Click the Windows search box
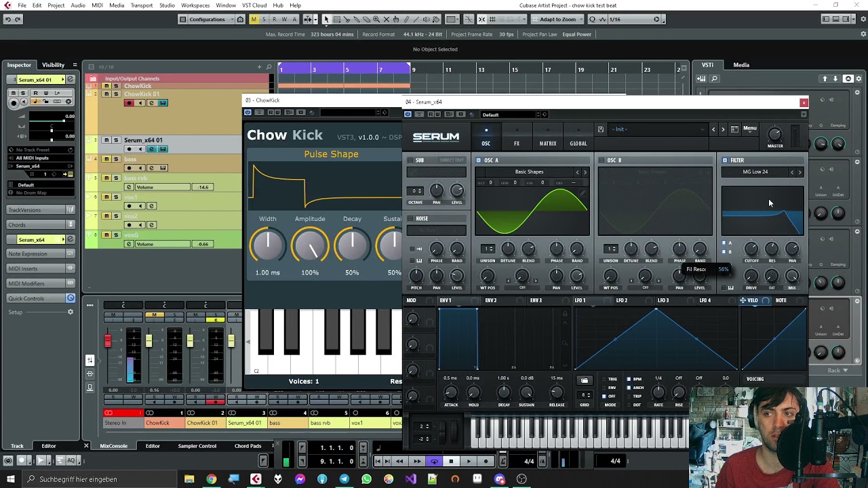868x488 pixels. [x=100, y=479]
